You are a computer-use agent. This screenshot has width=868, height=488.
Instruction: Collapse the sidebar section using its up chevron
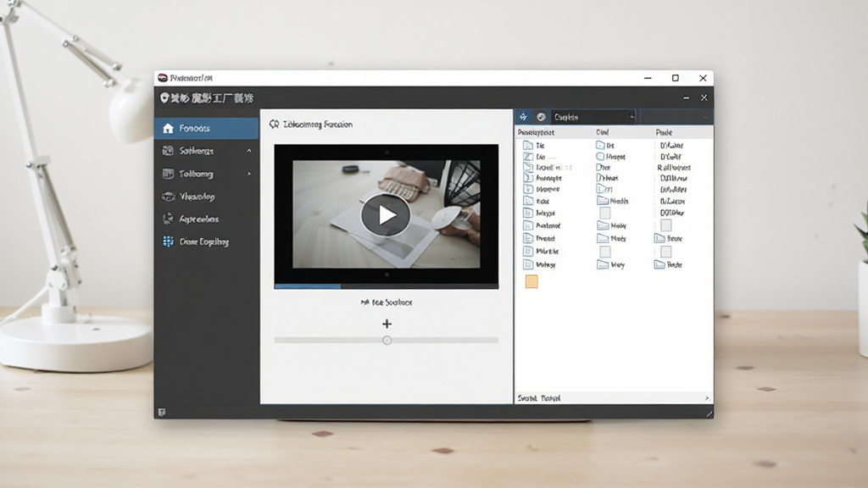(249, 151)
